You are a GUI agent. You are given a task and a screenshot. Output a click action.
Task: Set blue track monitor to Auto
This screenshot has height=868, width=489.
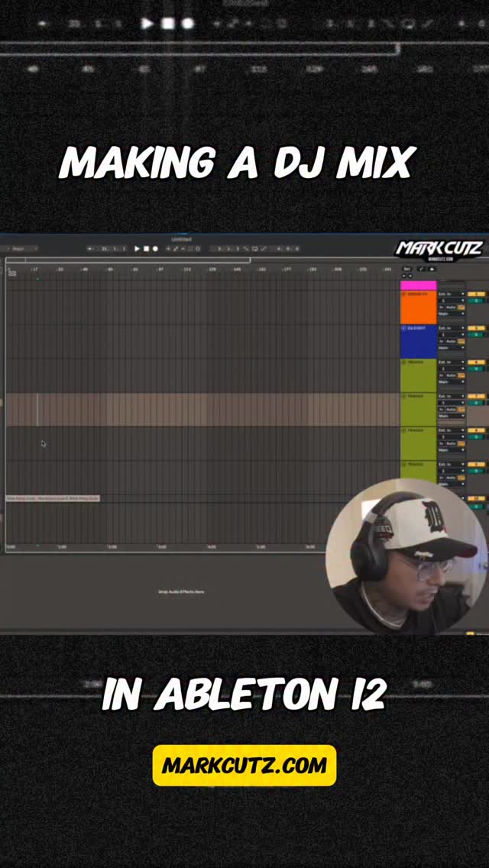pyautogui.click(x=452, y=341)
